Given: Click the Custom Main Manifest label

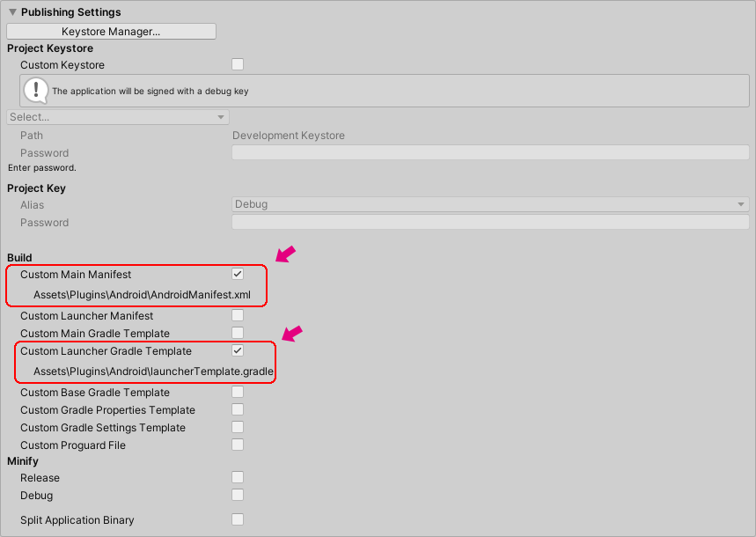Looking at the screenshot, I should (x=76, y=275).
